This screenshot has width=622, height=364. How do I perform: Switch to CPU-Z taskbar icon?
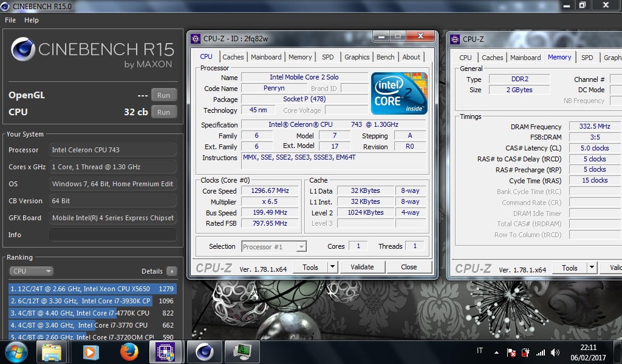(x=165, y=352)
